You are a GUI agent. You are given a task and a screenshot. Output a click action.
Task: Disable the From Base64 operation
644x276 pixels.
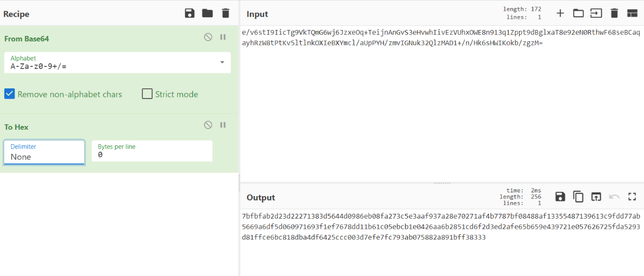pyautogui.click(x=208, y=37)
